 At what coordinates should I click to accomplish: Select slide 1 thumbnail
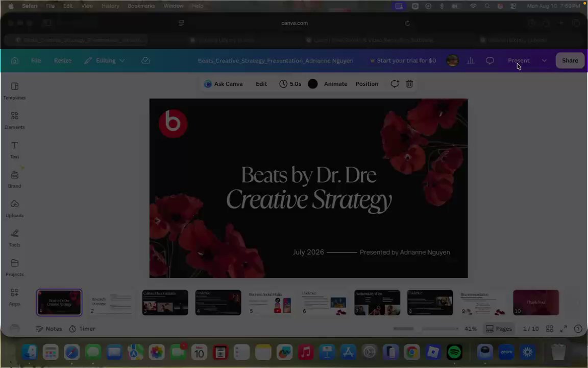[x=59, y=302]
